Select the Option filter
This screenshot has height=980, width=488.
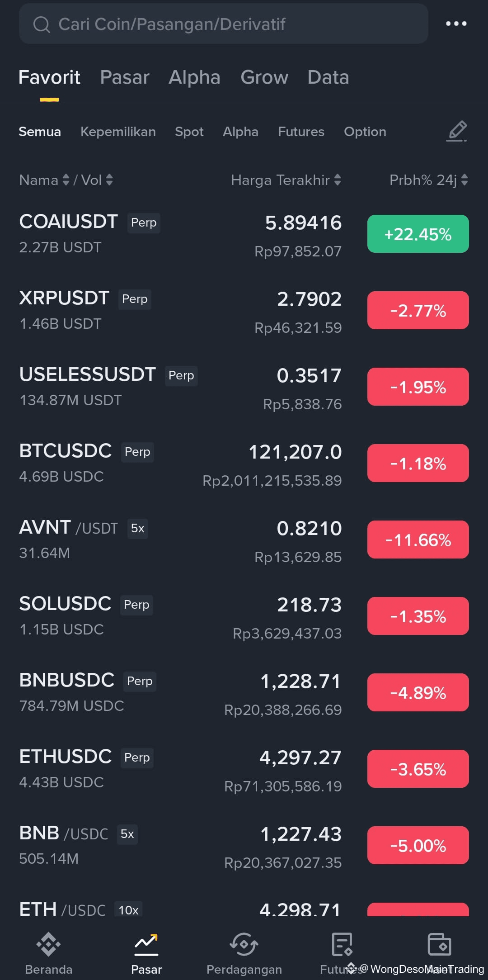[365, 132]
